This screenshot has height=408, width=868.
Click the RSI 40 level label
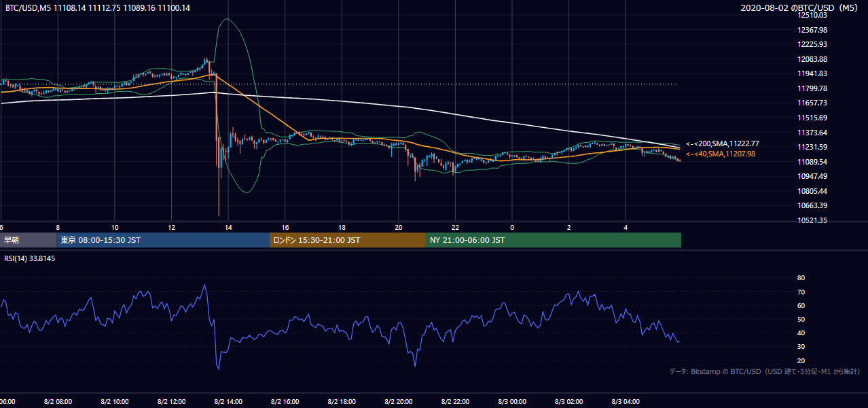(801, 333)
